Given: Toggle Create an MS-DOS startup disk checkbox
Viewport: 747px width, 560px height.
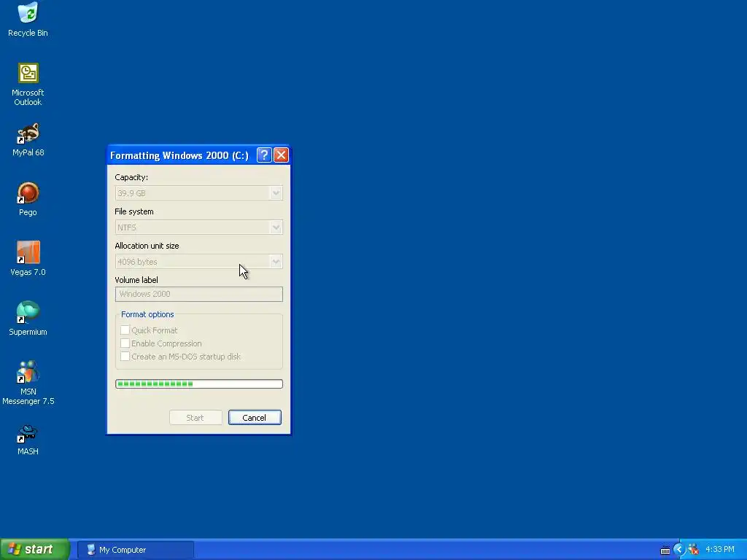Looking at the screenshot, I should pyautogui.click(x=125, y=356).
